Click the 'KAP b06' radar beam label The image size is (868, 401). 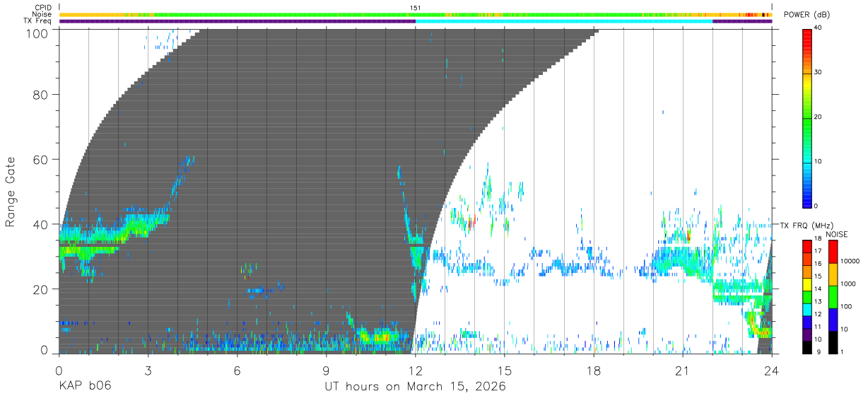click(x=85, y=386)
